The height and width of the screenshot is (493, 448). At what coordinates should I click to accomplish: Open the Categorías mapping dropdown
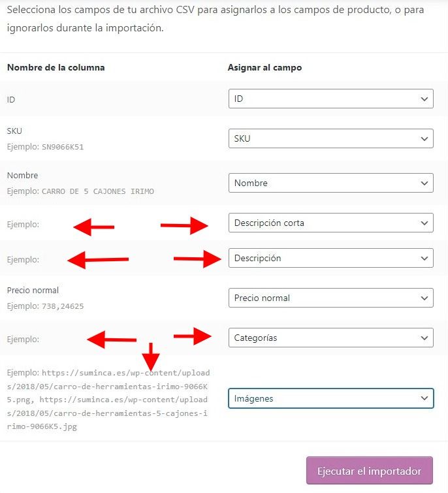tap(330, 338)
